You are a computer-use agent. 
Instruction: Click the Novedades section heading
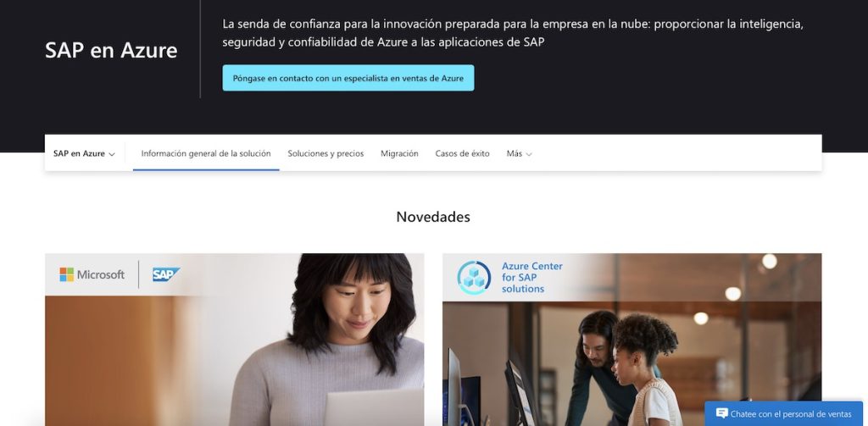click(433, 217)
